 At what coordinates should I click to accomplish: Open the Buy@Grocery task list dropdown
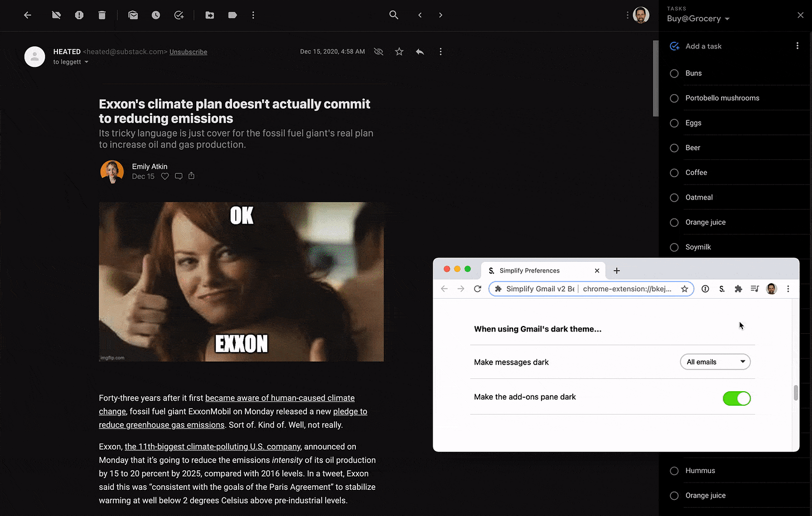click(x=698, y=18)
